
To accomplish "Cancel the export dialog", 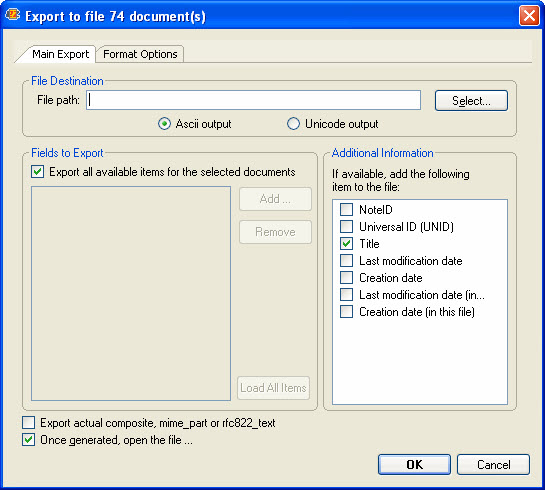I will (493, 465).
